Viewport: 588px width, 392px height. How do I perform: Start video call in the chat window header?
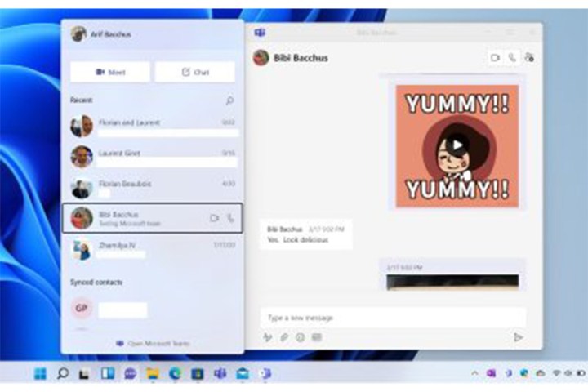coord(496,58)
